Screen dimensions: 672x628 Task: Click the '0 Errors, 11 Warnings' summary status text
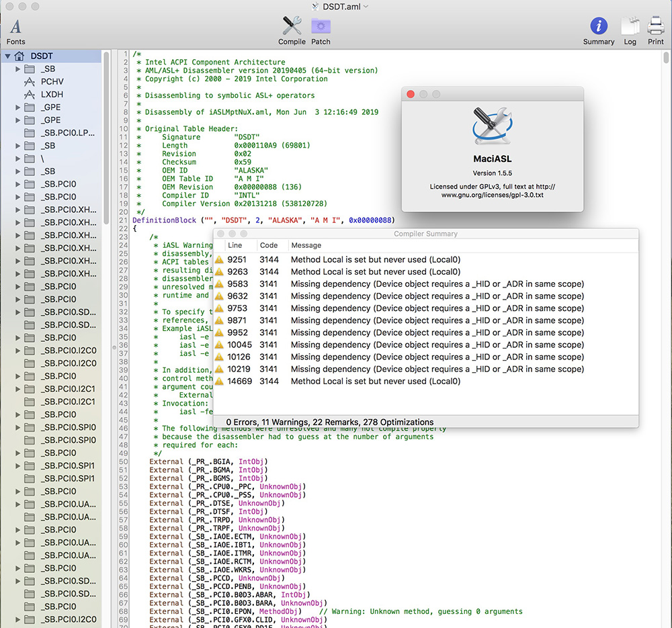[x=329, y=422]
